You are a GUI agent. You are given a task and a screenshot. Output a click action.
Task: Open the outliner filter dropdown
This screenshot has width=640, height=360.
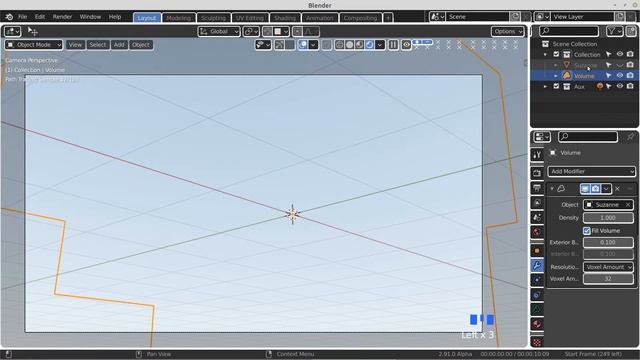(614, 31)
